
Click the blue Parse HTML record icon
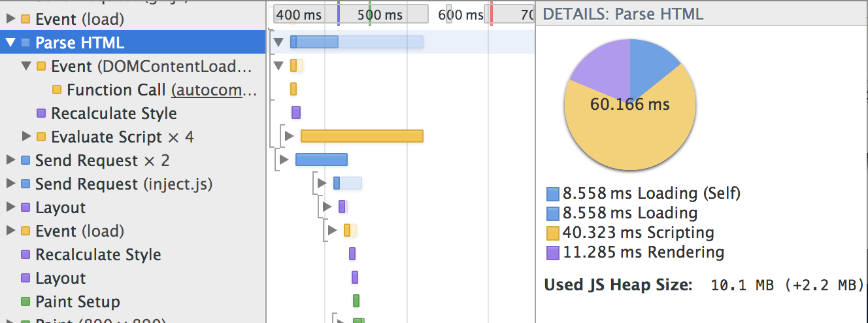(25, 43)
